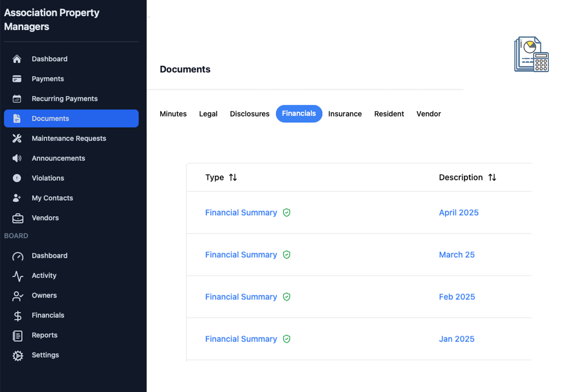583x392 pixels.
Task: Go to Payments in the sidebar
Action: (x=71, y=79)
